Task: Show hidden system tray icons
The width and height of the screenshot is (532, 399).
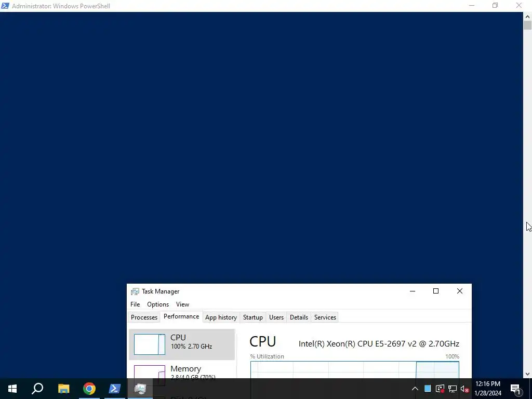Action: (x=415, y=389)
